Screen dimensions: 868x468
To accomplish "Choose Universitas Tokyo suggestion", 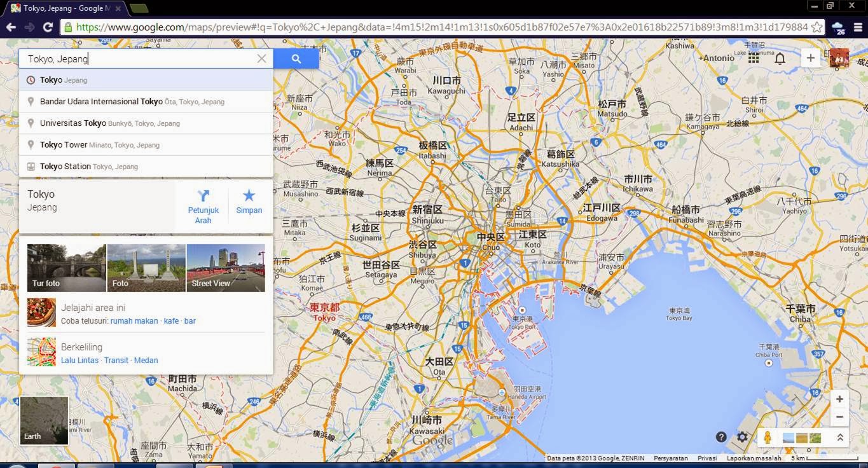I will [146, 123].
